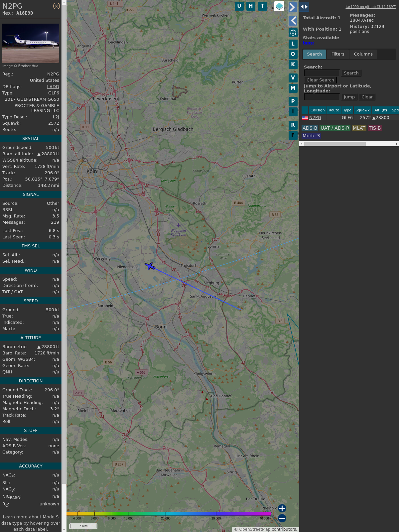This screenshot has height=532, width=399.
Task: Open the LADD database flag link
Action: coord(53,87)
